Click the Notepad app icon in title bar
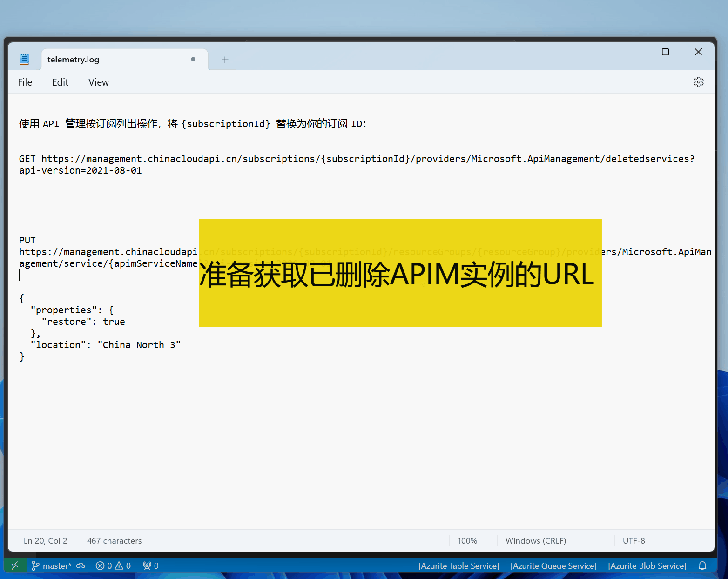This screenshot has height=579, width=728. pyautogui.click(x=25, y=59)
